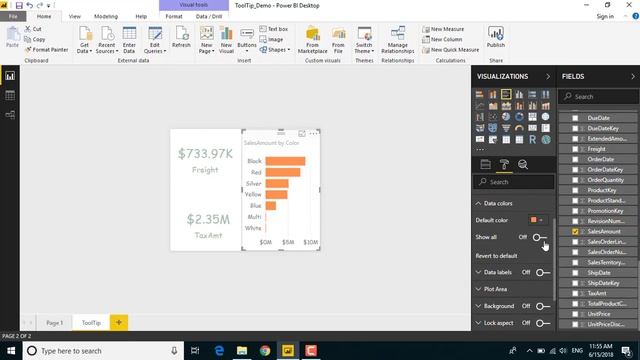Click New Measure in Calculations group
Viewport: 640px width, 360px height.
(443, 29)
